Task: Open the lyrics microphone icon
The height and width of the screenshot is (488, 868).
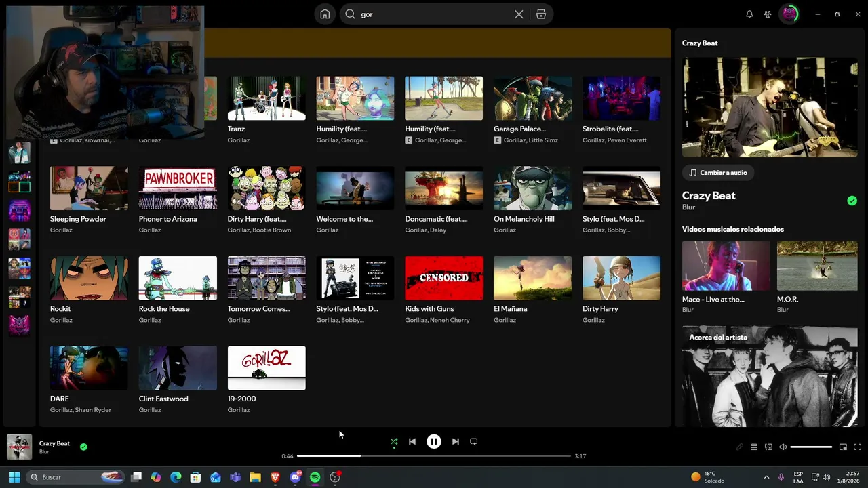Action: pos(740,447)
